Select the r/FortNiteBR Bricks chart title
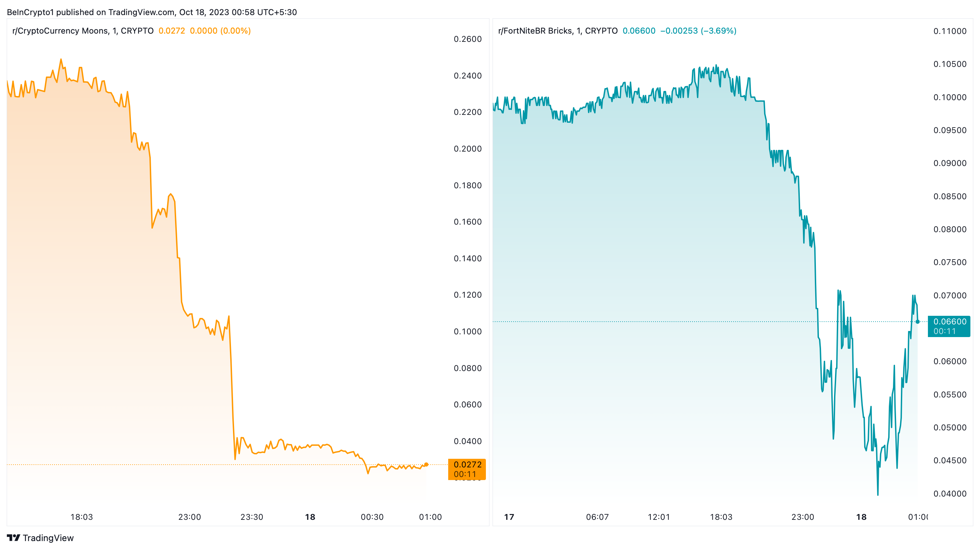980x550 pixels. click(558, 31)
